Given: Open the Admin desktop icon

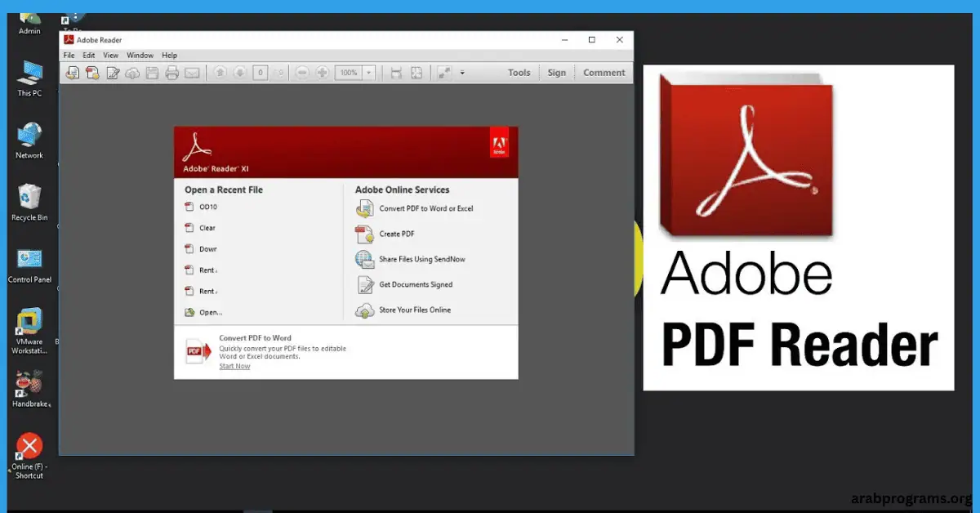Looking at the screenshot, I should click(x=29, y=23).
